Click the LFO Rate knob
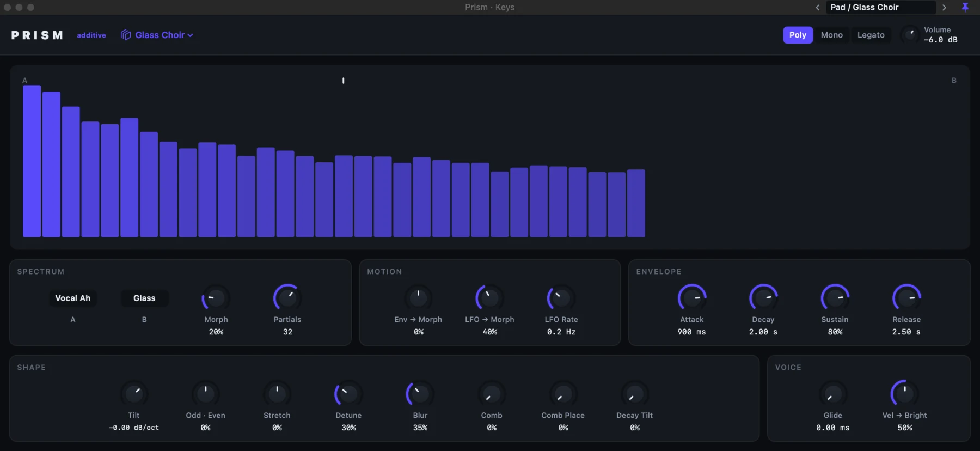Screen dimensions: 980x451 561,298
